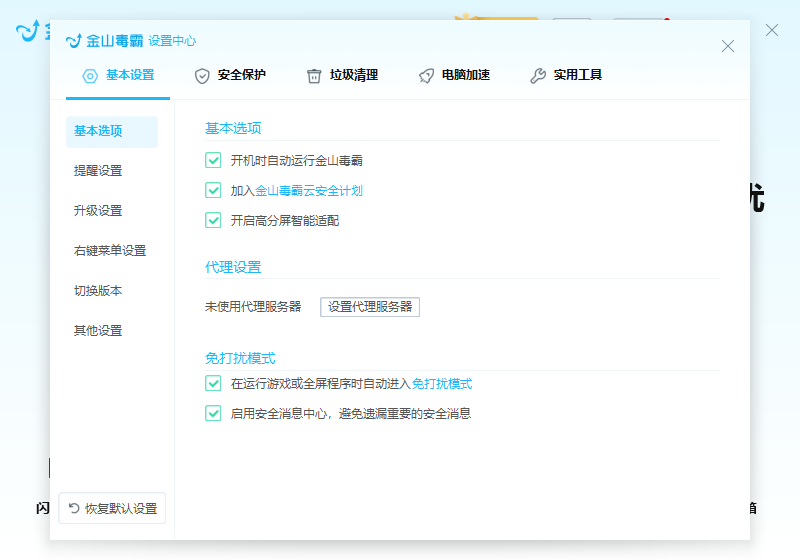Open 右键菜单设置 in the sidebar
Viewport: 800px width, 560px height.
[112, 250]
